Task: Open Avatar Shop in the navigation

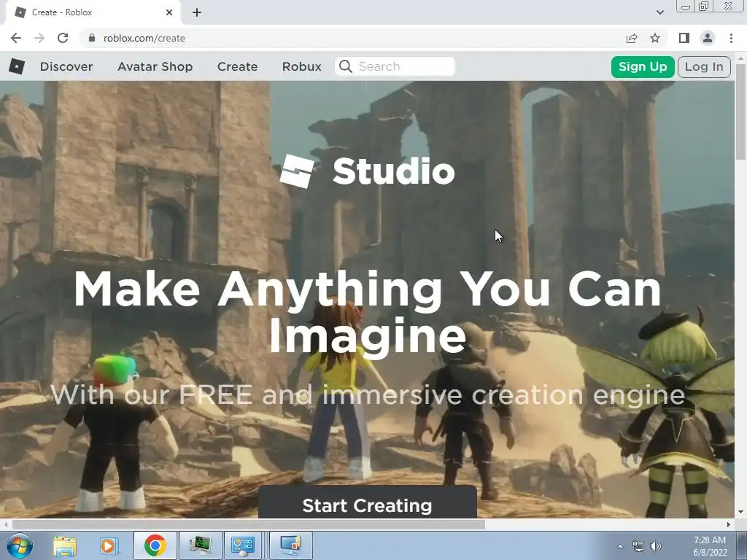Action: [155, 66]
